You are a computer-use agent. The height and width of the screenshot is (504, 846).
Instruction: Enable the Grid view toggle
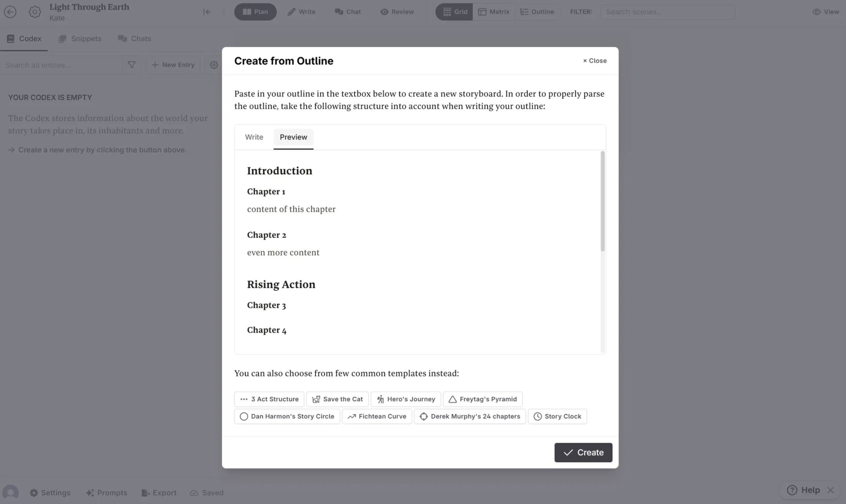tap(454, 12)
